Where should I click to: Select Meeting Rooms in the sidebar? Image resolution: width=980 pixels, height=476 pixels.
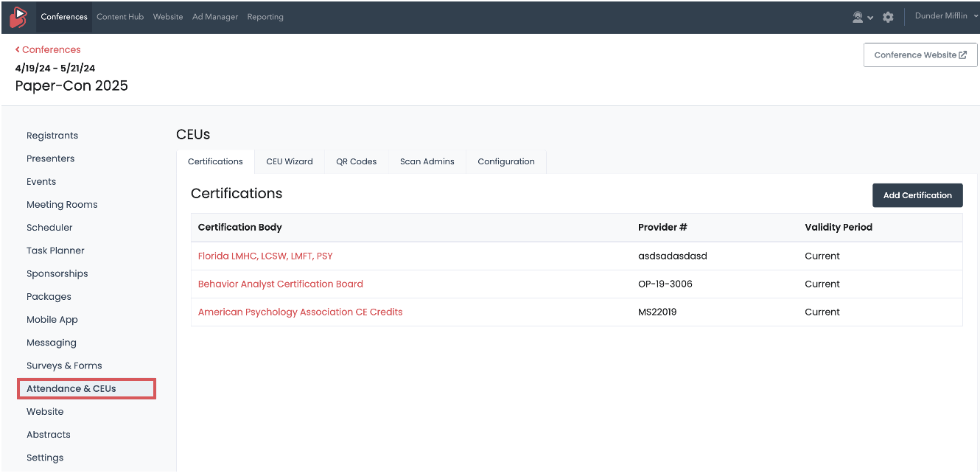point(62,205)
